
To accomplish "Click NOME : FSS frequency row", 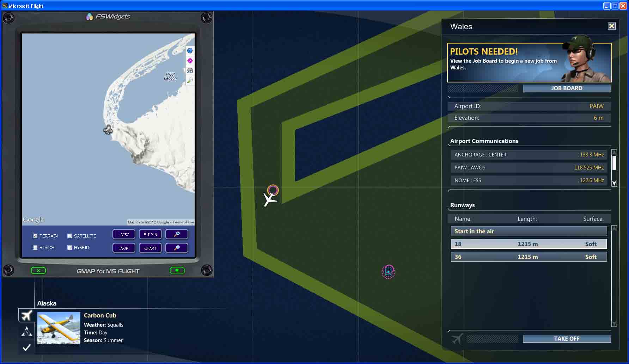I will click(529, 180).
